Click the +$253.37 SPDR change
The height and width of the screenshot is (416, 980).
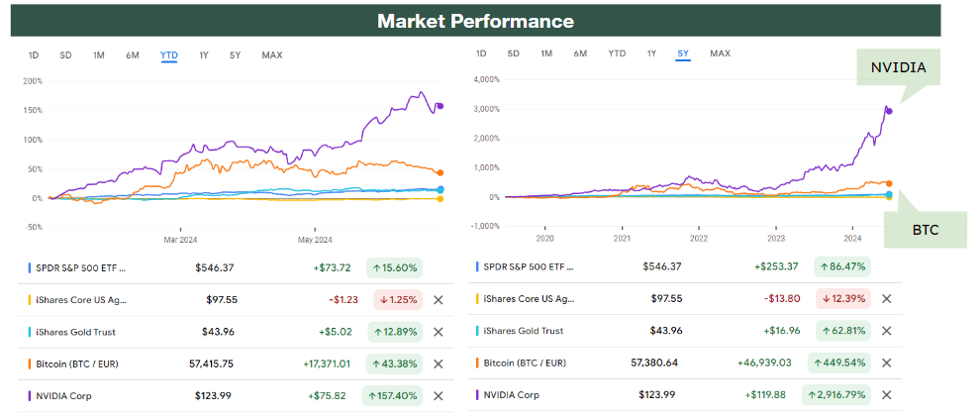coord(776,266)
